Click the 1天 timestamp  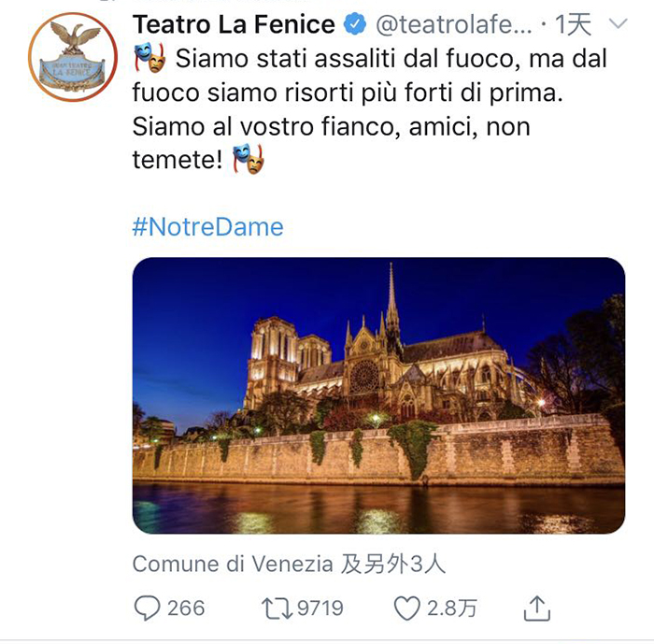[572, 23]
